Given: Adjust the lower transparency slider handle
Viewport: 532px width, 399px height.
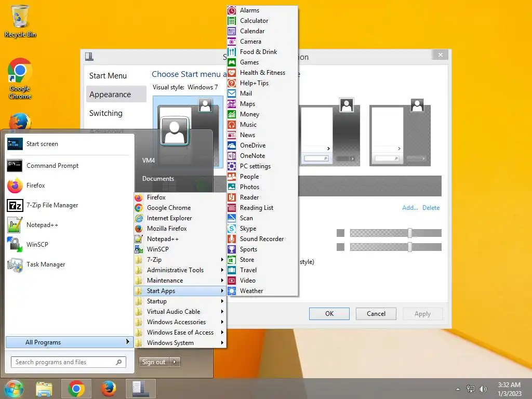Looking at the screenshot, I should (x=410, y=247).
